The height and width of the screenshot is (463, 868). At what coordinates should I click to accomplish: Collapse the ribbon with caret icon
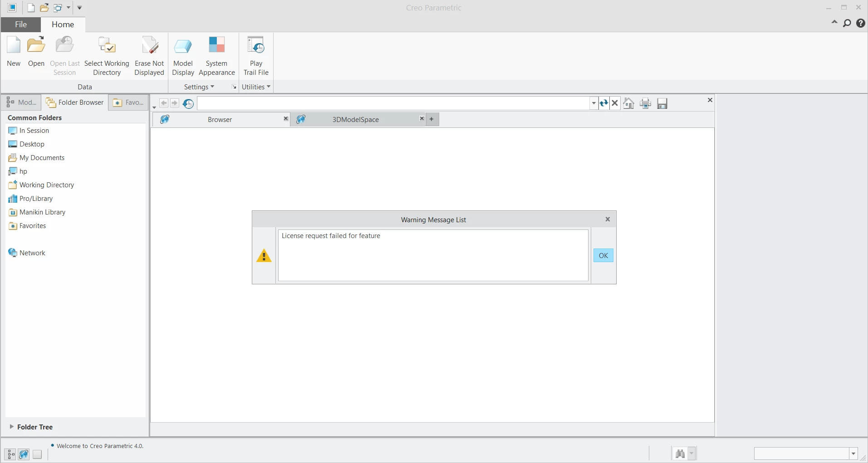[834, 22]
